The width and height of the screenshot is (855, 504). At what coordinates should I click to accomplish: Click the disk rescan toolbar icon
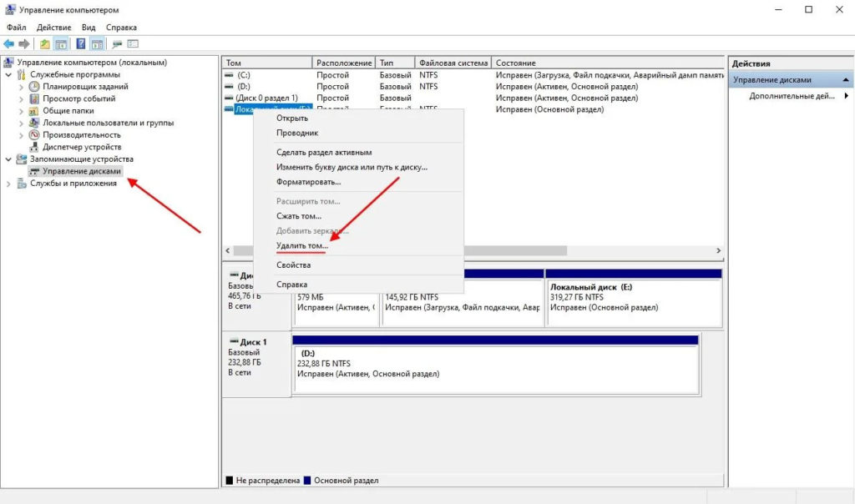click(117, 44)
